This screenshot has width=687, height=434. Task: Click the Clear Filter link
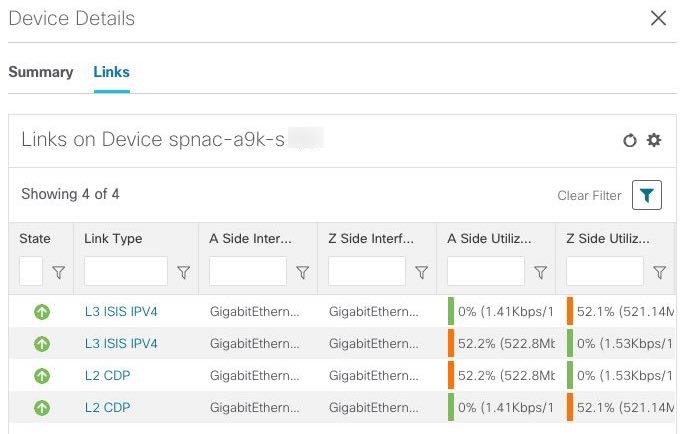pyautogui.click(x=589, y=196)
